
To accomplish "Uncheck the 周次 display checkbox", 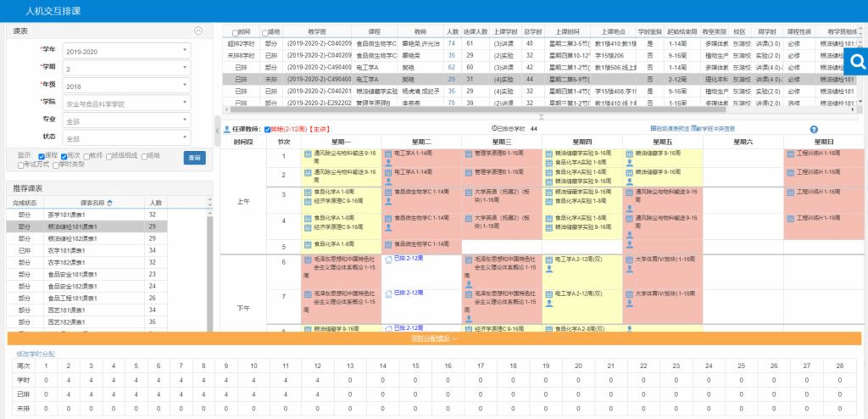I will point(64,156).
